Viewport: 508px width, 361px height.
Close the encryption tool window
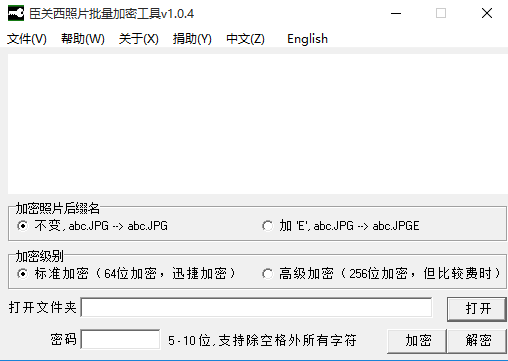click(487, 14)
